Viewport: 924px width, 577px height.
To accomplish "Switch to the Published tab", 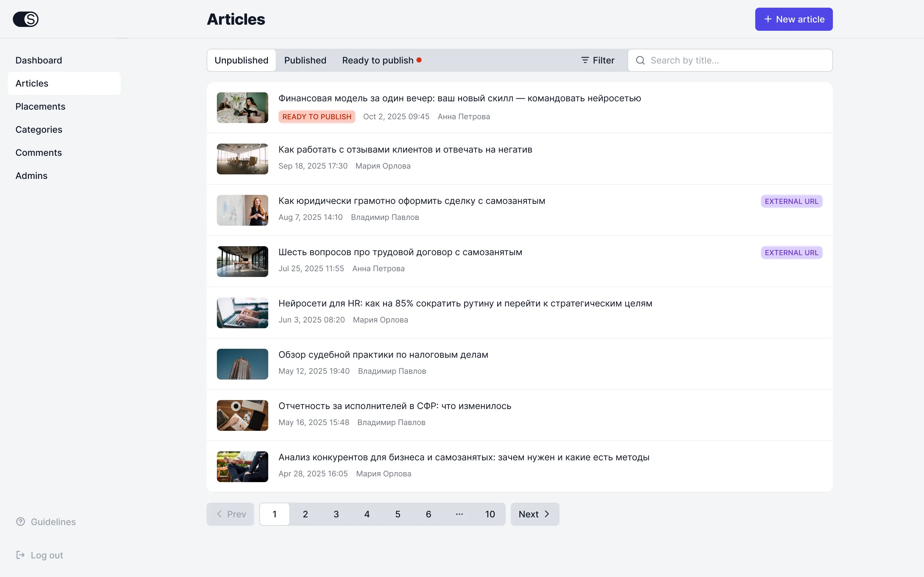I will [x=305, y=60].
